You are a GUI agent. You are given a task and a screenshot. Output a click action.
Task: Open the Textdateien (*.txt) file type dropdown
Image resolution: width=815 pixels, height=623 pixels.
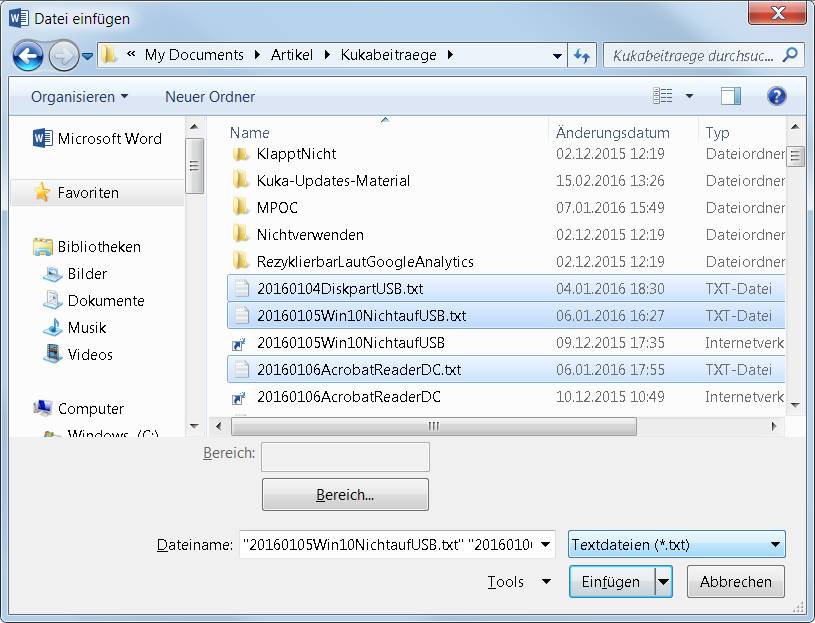[x=676, y=545]
